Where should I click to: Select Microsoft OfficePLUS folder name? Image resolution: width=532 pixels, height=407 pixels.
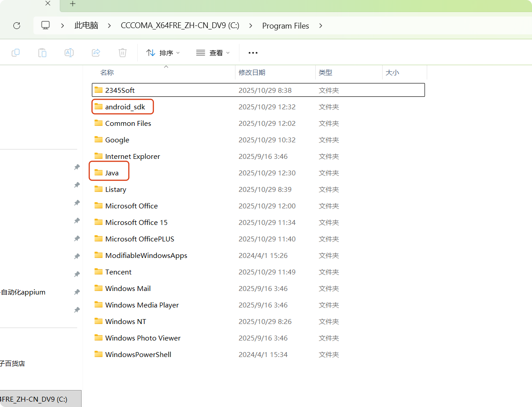click(140, 239)
